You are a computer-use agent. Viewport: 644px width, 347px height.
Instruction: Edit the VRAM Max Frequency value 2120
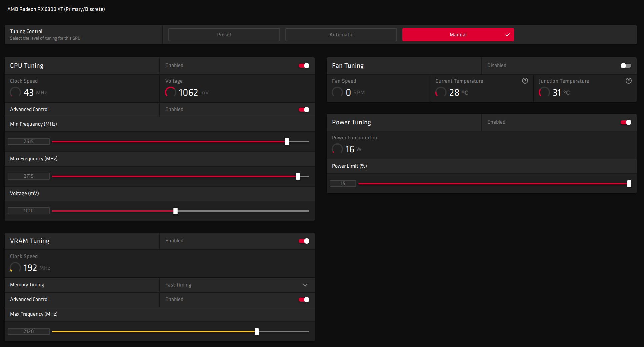(x=29, y=331)
